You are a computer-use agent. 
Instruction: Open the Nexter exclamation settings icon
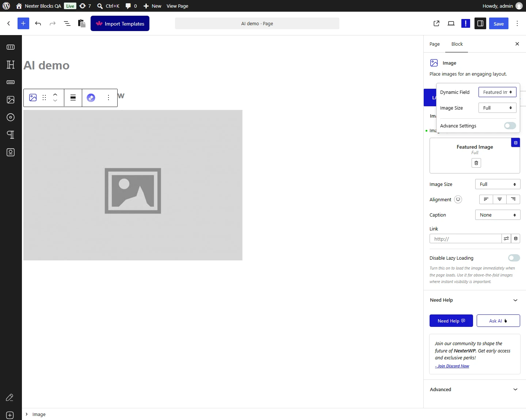(x=466, y=23)
